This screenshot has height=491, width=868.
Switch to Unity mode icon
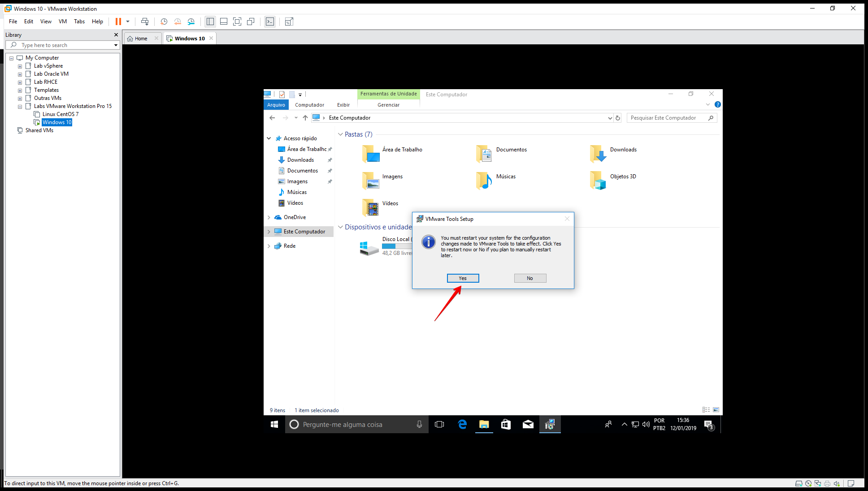[251, 22]
